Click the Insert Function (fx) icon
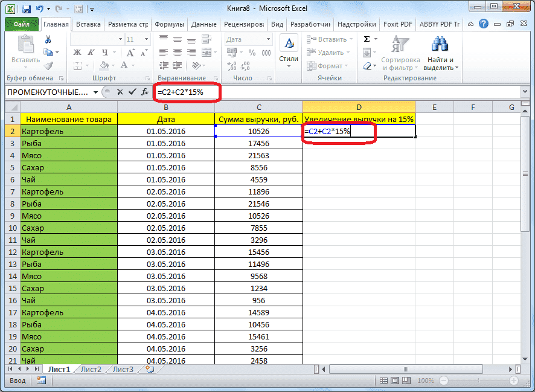Viewport: 535px width, 392px height. [x=145, y=92]
